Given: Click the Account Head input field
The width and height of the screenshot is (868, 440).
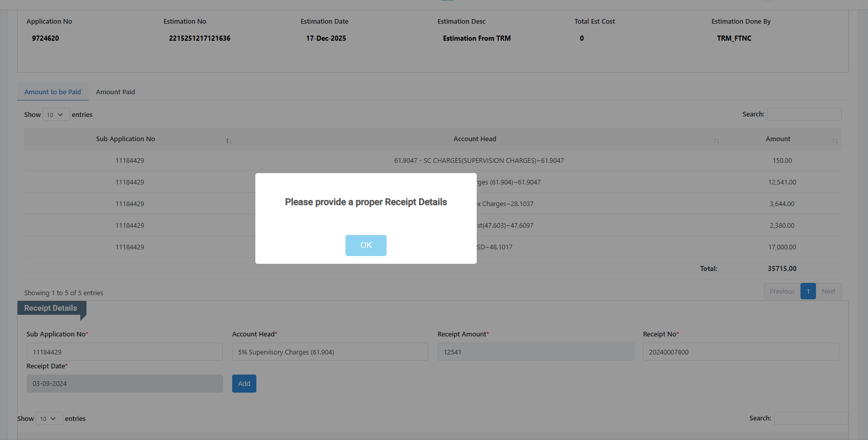Looking at the screenshot, I should [x=330, y=352].
